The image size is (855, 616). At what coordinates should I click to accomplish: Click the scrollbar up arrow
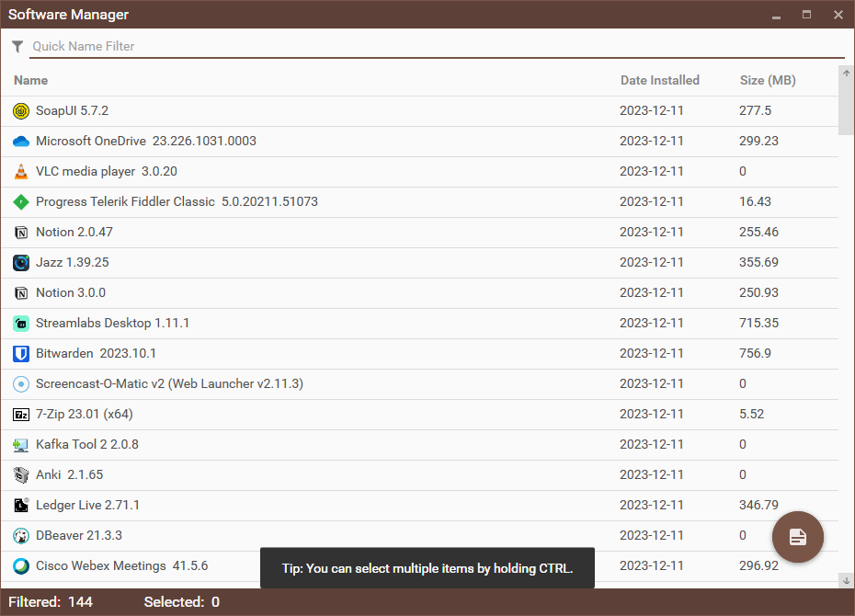coord(847,73)
